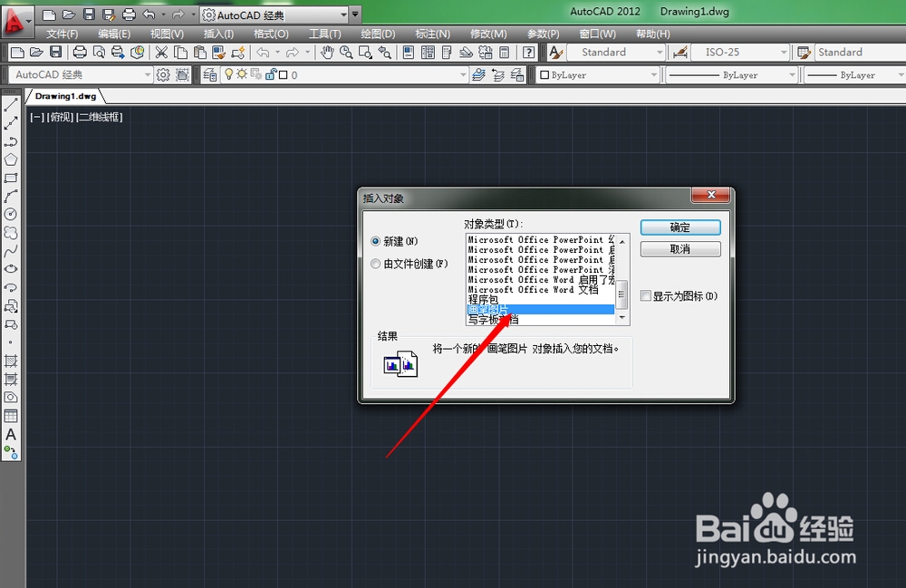Switch to the Drawing1.dwg tab
Image resolution: width=906 pixels, height=588 pixels.
click(65, 96)
